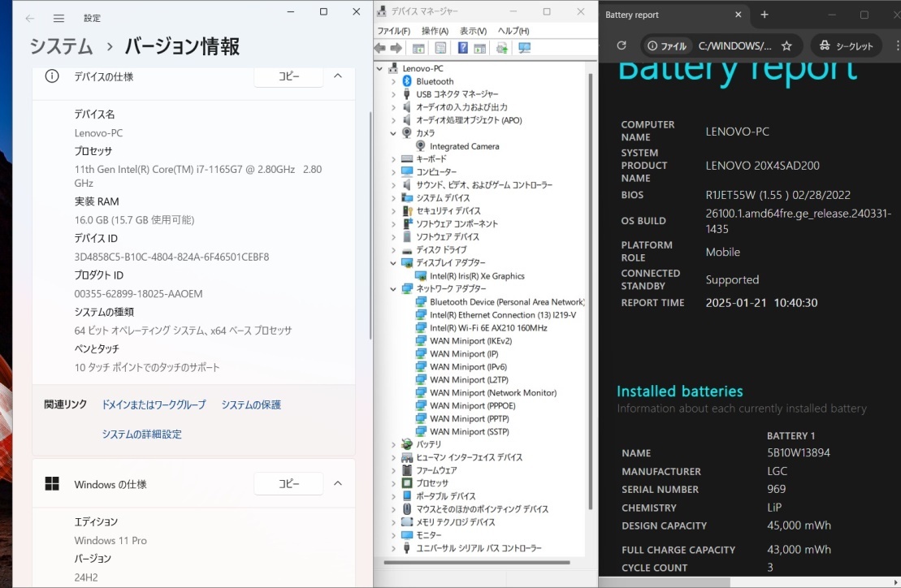Copy device specifications with コピー button
The width and height of the screenshot is (901, 588).
point(288,76)
